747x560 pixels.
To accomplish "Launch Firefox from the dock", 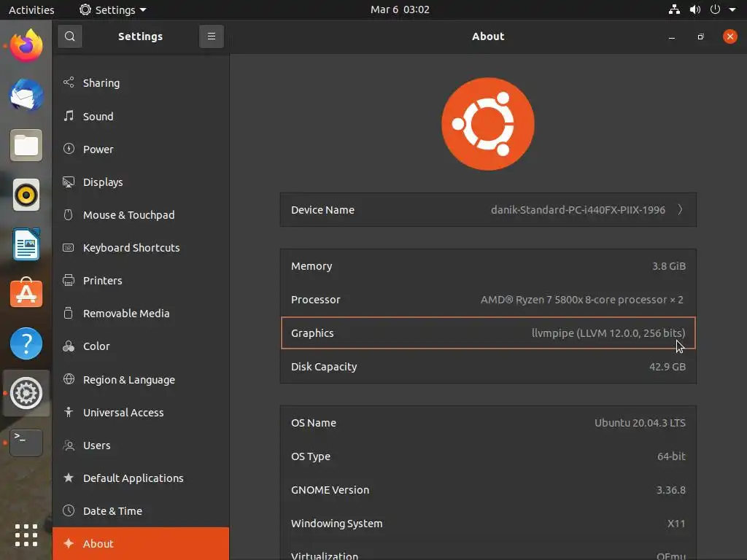I will click(26, 46).
